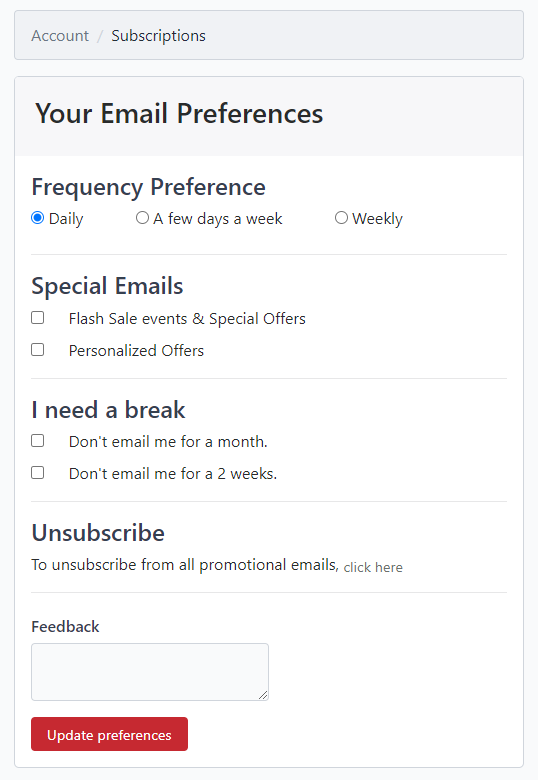Click the resize grip of the Feedback box

click(x=263, y=695)
